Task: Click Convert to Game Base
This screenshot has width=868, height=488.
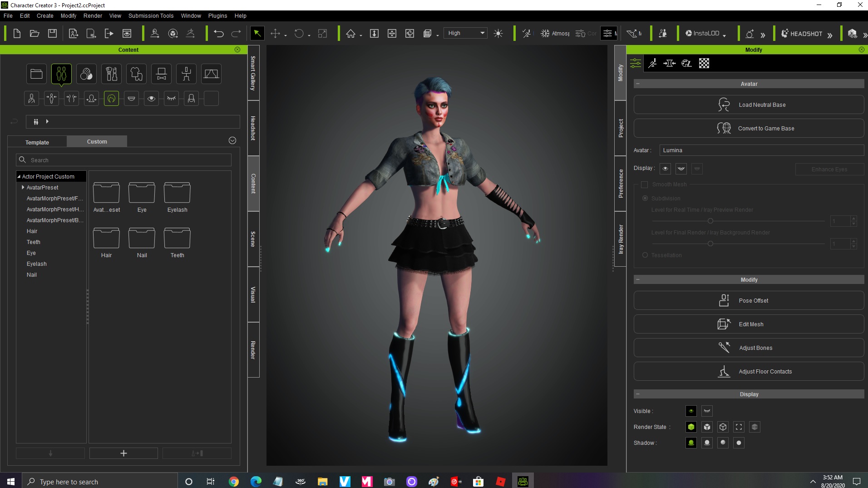Action: coord(749,128)
